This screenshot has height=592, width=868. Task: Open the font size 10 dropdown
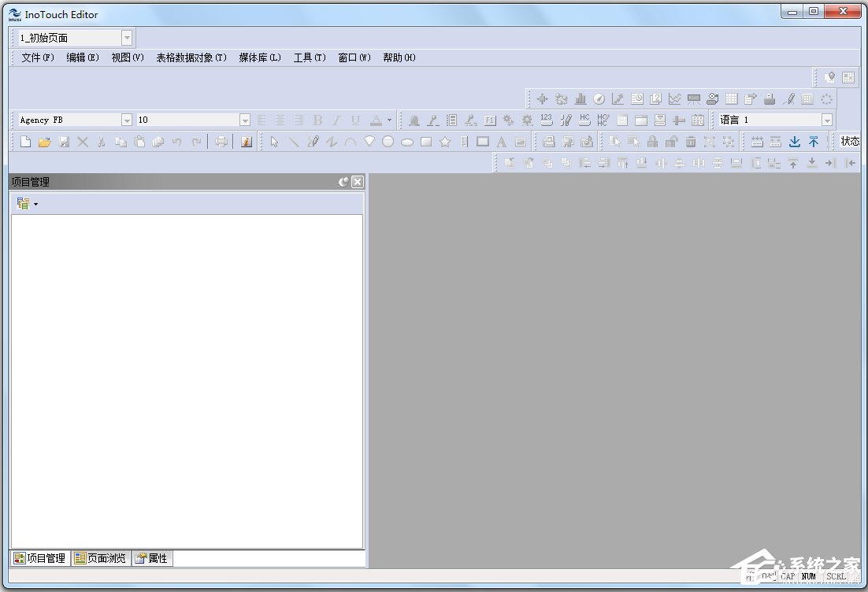(x=245, y=120)
